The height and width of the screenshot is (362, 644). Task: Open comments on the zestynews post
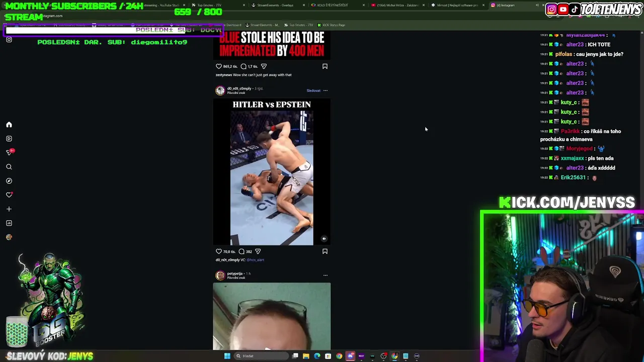244,66
